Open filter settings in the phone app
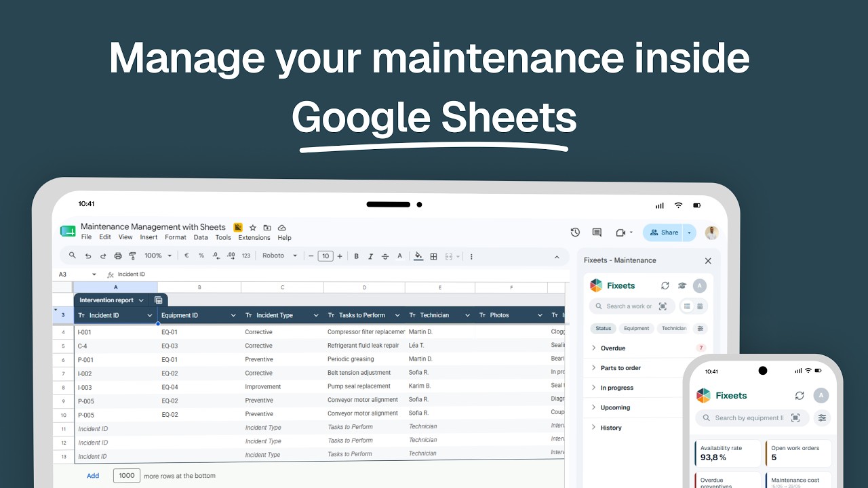868x488 pixels. tap(823, 418)
